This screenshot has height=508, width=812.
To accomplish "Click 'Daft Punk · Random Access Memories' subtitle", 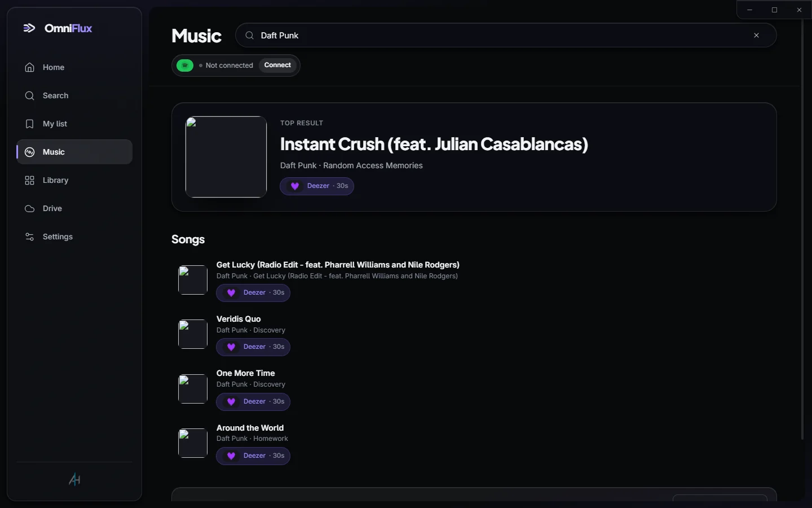I will pyautogui.click(x=351, y=165).
